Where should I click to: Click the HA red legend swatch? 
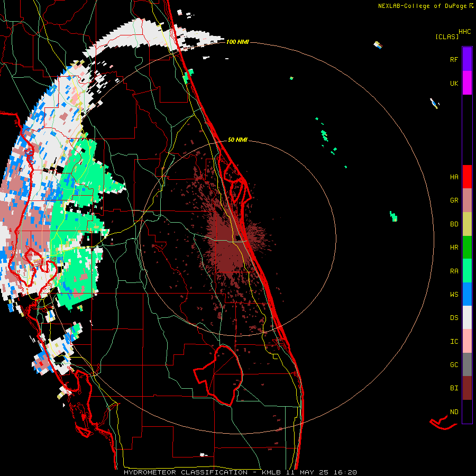[467, 177]
